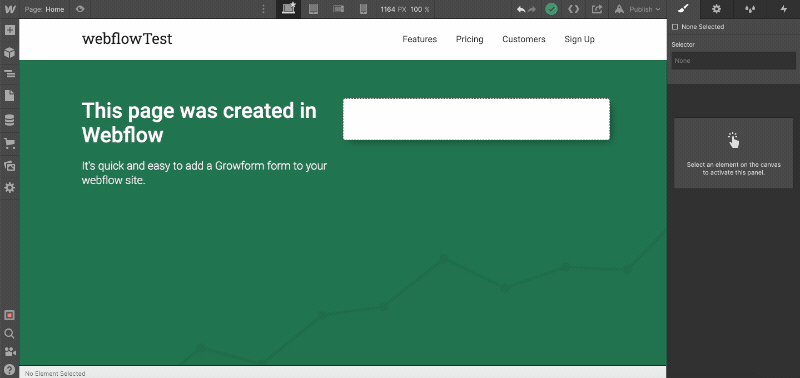Screen dimensions: 800x378
Task: Click the Selector input field
Action: 733,61
